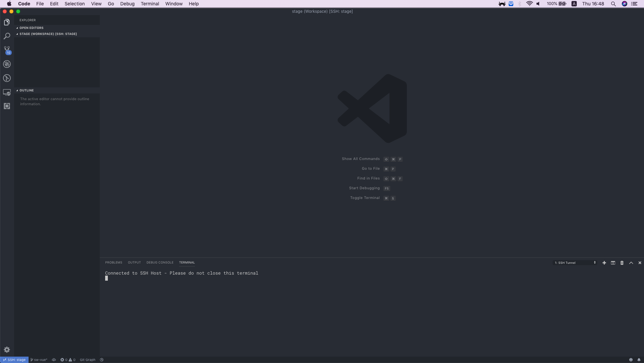Screen dimensions: 644x363
Task: Click the Start Debugging hint text
Action: tap(364, 188)
